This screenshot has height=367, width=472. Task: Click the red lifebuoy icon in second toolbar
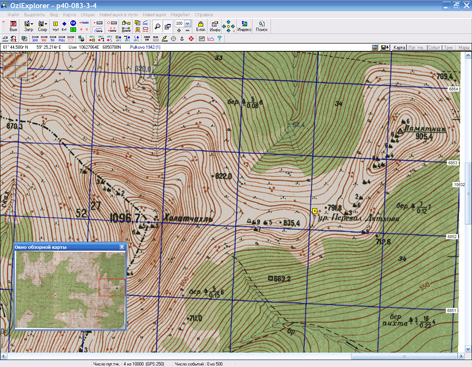point(191,39)
